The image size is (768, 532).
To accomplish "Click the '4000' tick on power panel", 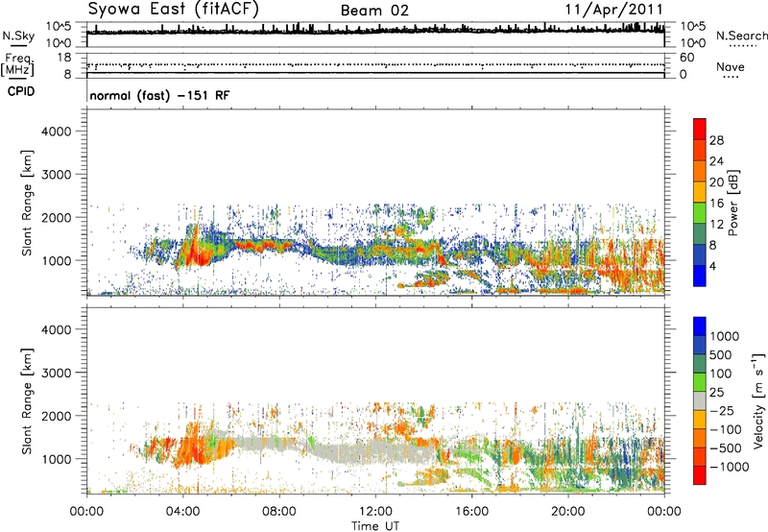I will click(x=57, y=132).
